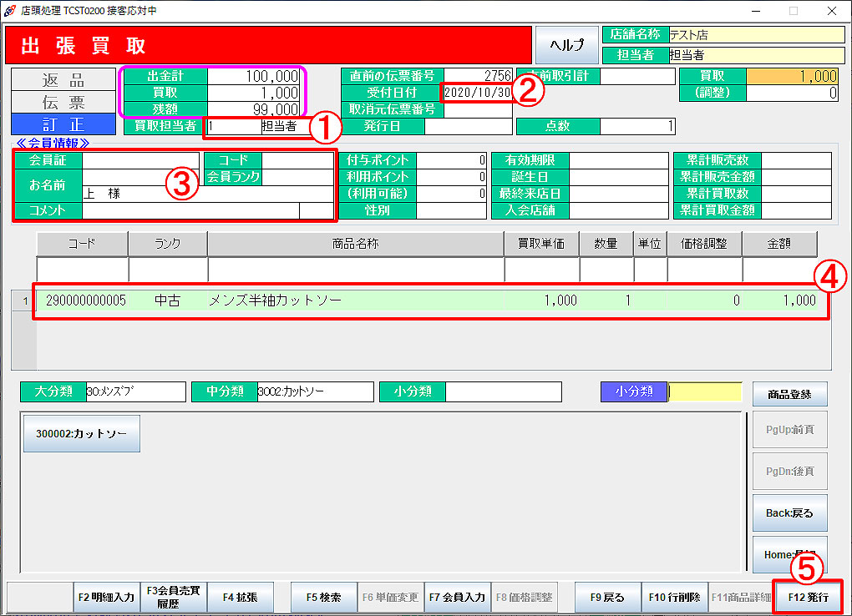Click F2 明細入力 function key
The width and height of the screenshot is (852, 616).
pos(106,598)
